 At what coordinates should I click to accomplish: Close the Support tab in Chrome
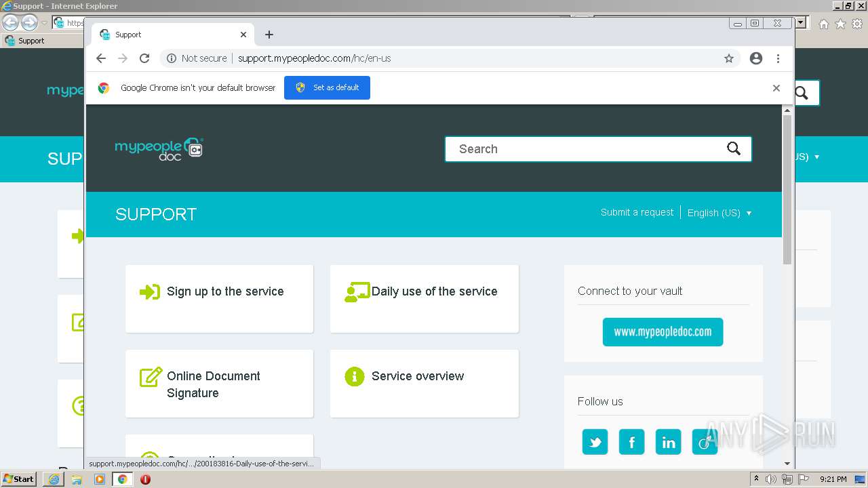243,35
